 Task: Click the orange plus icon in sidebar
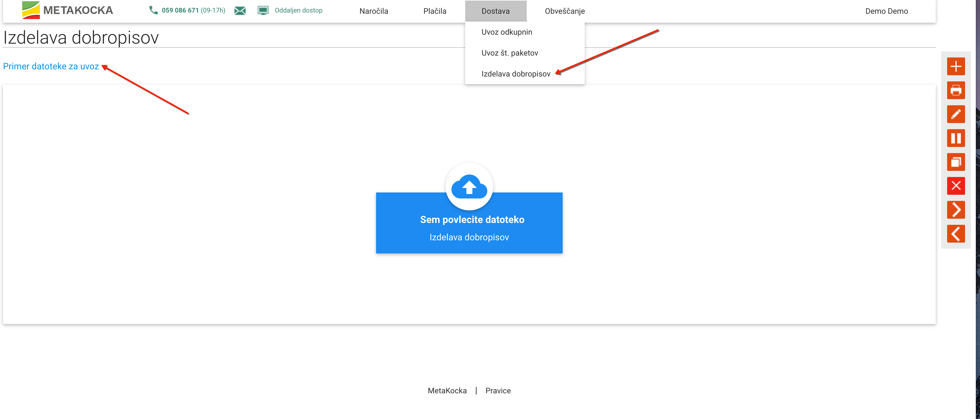(956, 67)
